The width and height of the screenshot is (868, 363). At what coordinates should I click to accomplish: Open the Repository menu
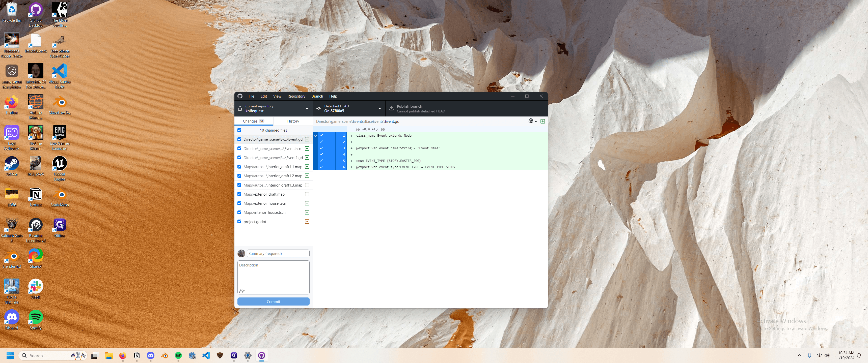point(296,96)
